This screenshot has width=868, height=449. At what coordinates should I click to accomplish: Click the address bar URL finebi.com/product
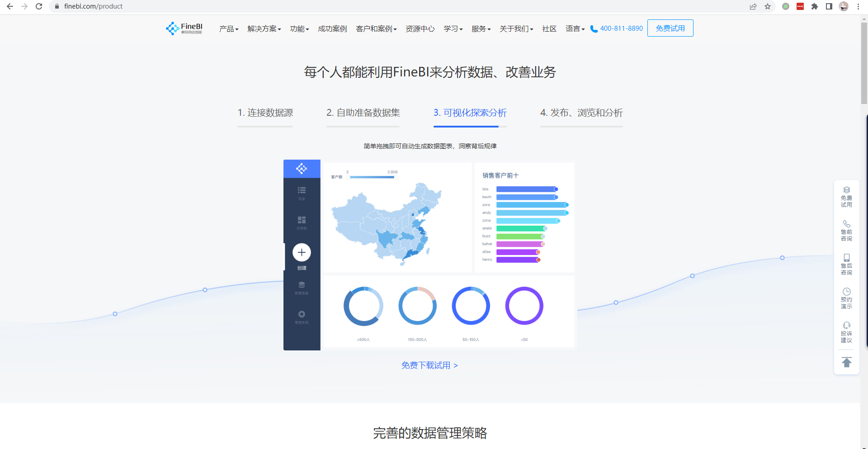pos(93,6)
